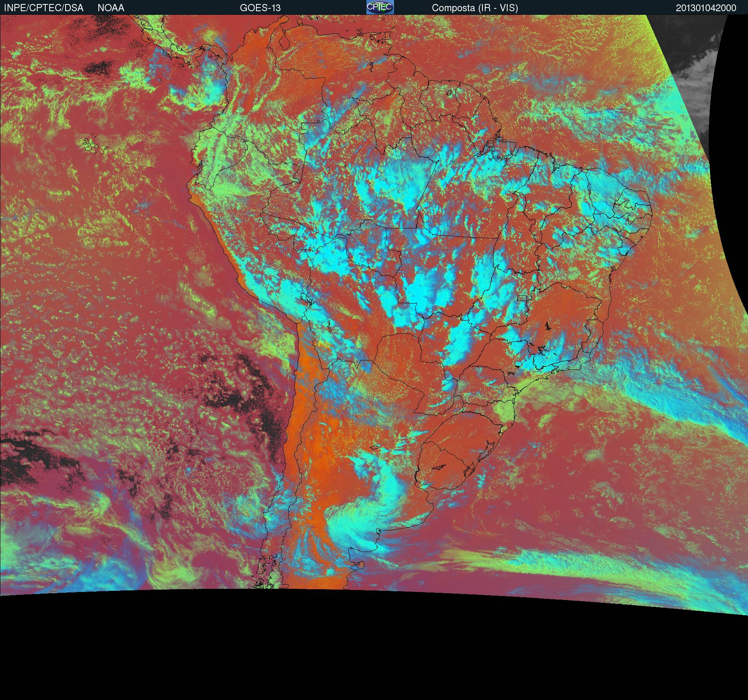
Task: Click the Composta (IR - VIS) title
Action: click(x=475, y=8)
